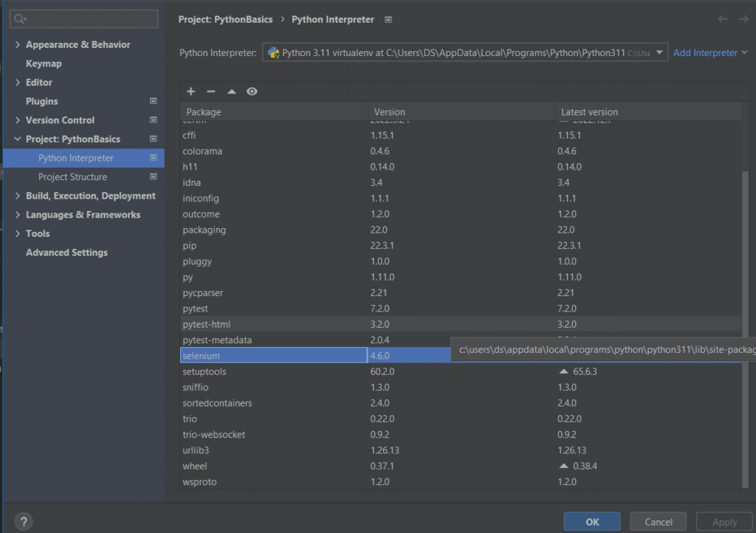
Task: Click the Cancel button
Action: pos(659,522)
